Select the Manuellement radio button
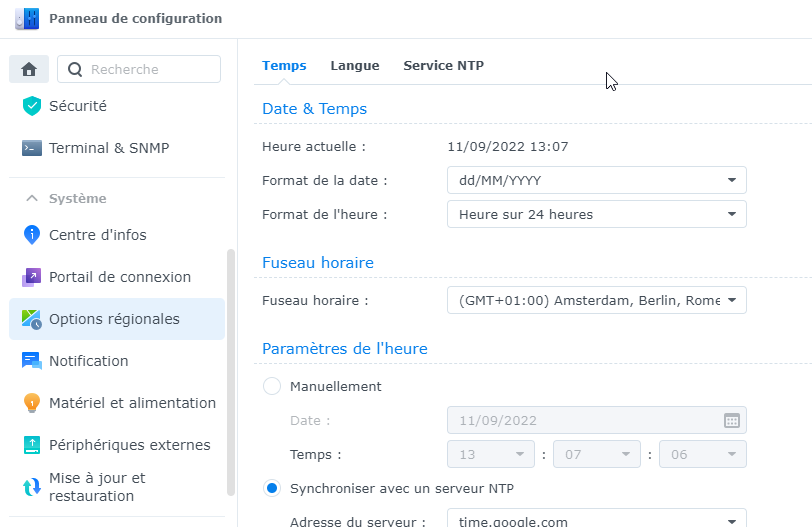Image resolution: width=812 pixels, height=527 pixels. coord(272,386)
